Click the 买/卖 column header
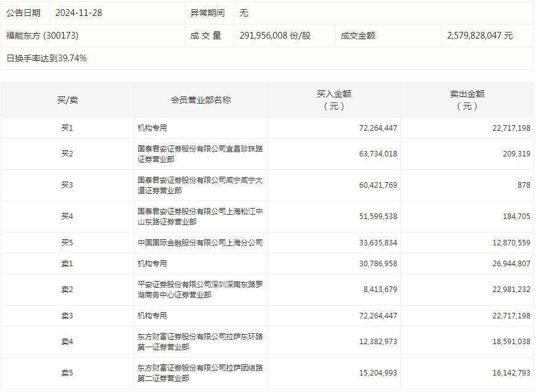536x392 pixels. coord(68,100)
